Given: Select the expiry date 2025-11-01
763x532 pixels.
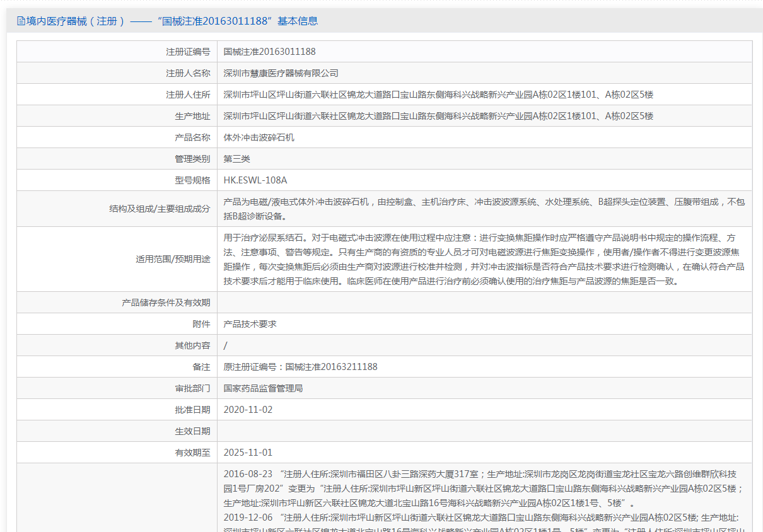Looking at the screenshot, I should (248, 453).
